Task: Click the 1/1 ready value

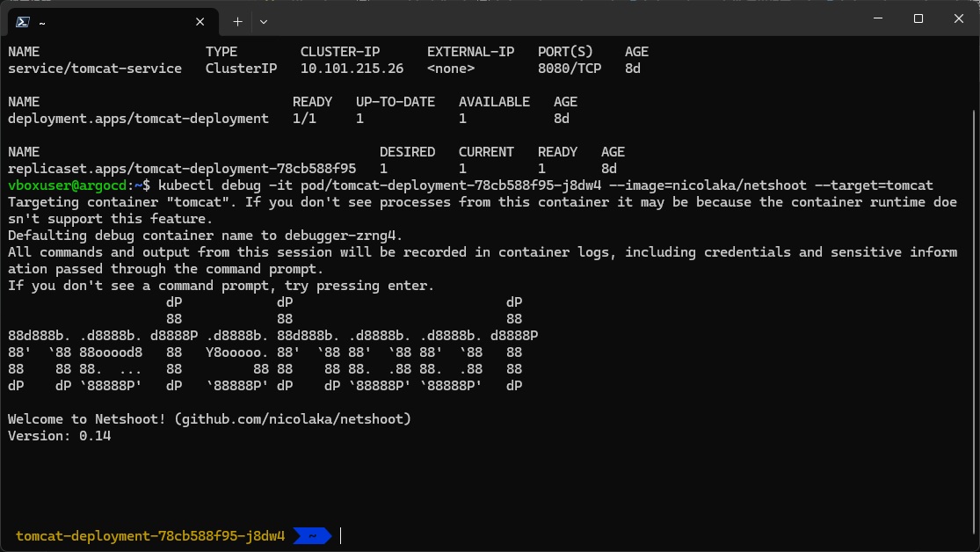Action: (x=304, y=119)
